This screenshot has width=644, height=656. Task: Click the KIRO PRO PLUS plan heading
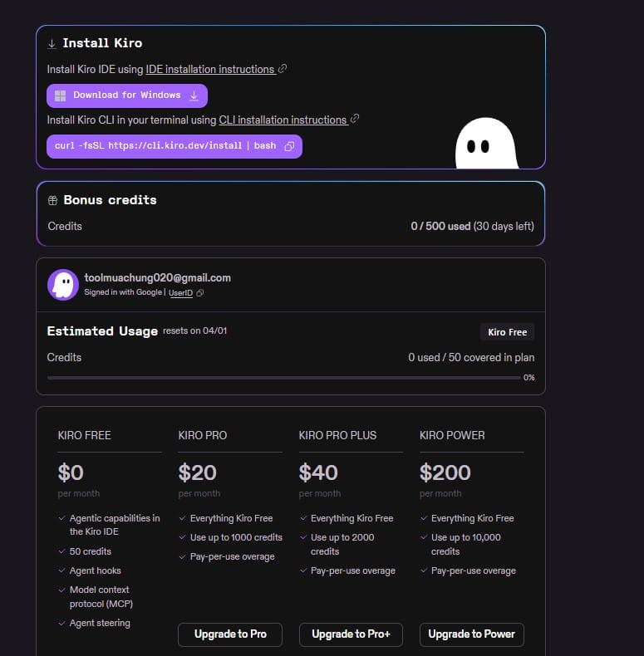tap(337, 435)
